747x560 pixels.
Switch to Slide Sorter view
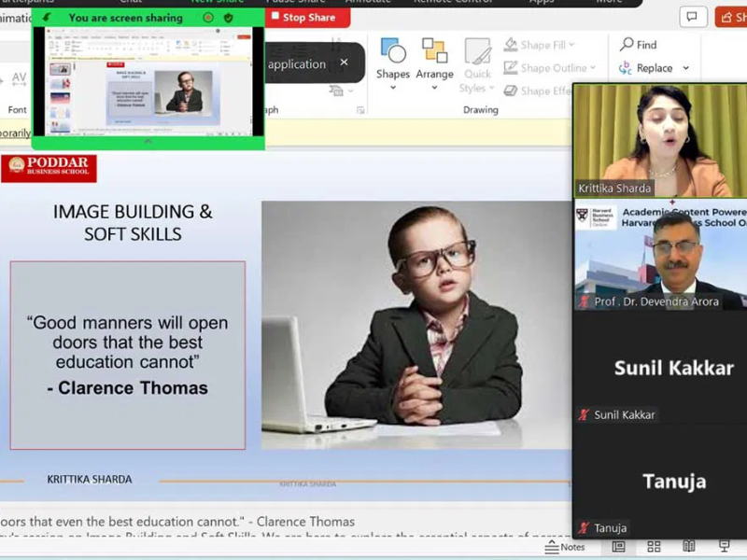654,547
